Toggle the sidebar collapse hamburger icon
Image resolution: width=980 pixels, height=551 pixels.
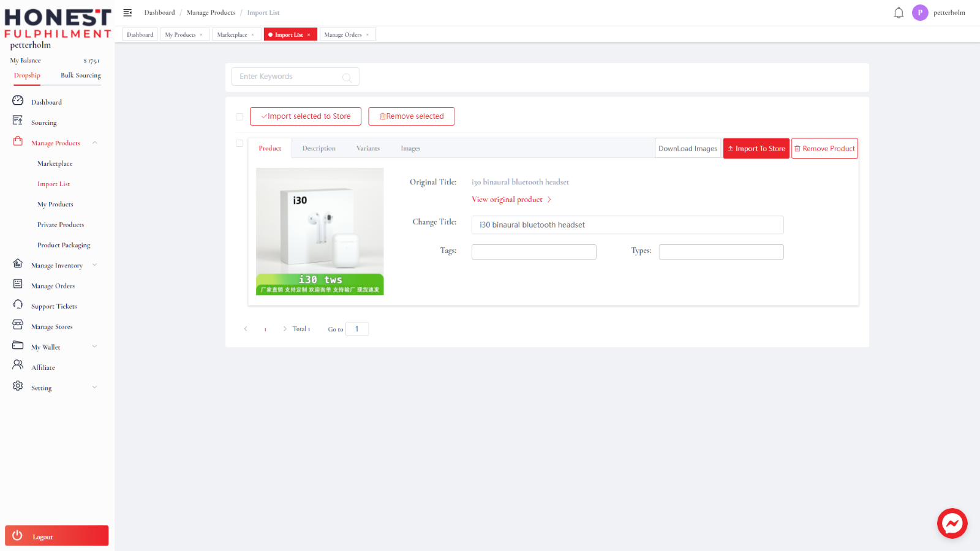coord(127,12)
